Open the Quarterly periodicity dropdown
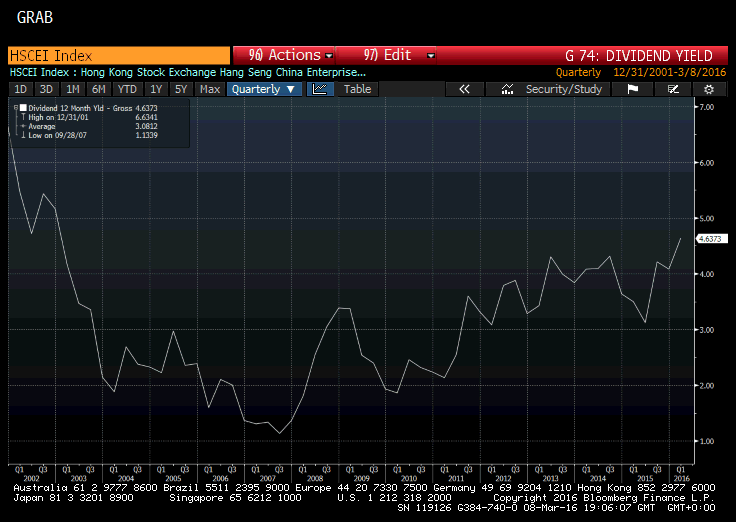736x522 pixels. pyautogui.click(x=264, y=89)
